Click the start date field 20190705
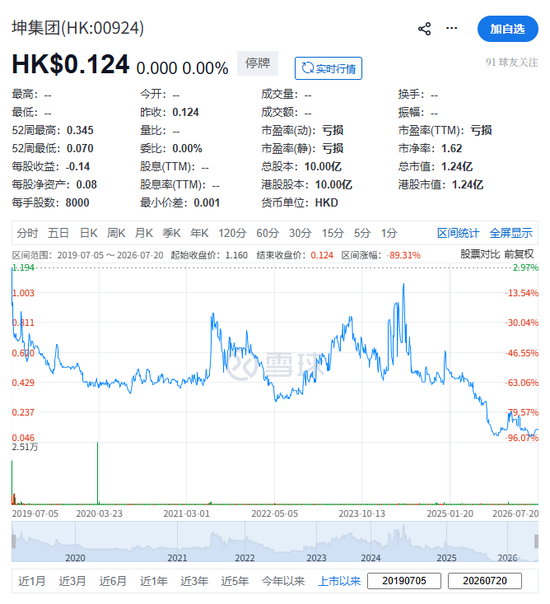 click(404, 581)
